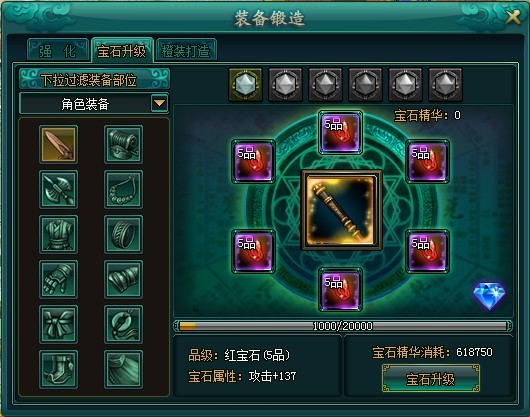530x417 pixels.
Task: Select the gloves equipment slot
Action: (58, 279)
